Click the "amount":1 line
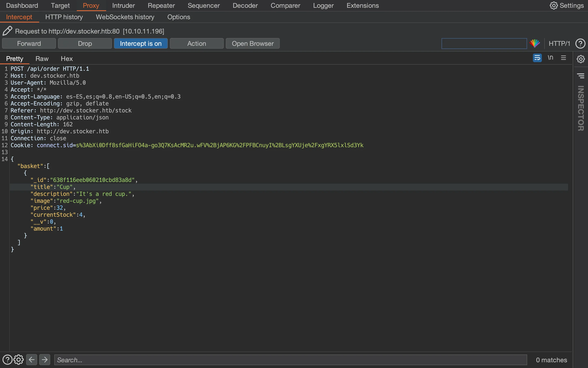 (47, 229)
